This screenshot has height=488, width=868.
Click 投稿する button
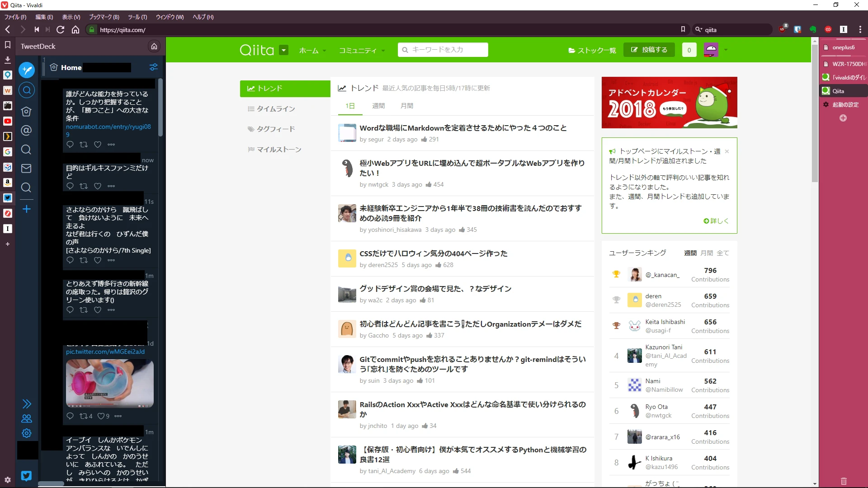click(649, 50)
